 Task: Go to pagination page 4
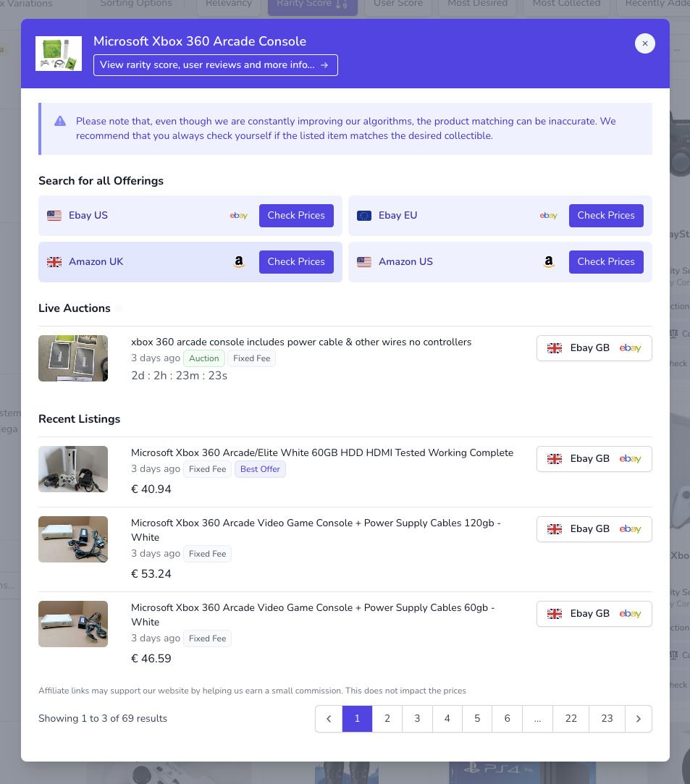[x=447, y=719]
